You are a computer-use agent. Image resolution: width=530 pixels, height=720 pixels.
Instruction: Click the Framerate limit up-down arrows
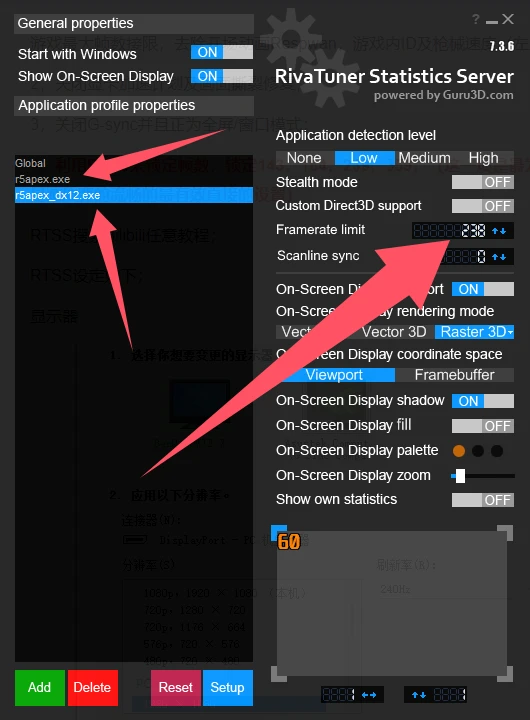499,231
